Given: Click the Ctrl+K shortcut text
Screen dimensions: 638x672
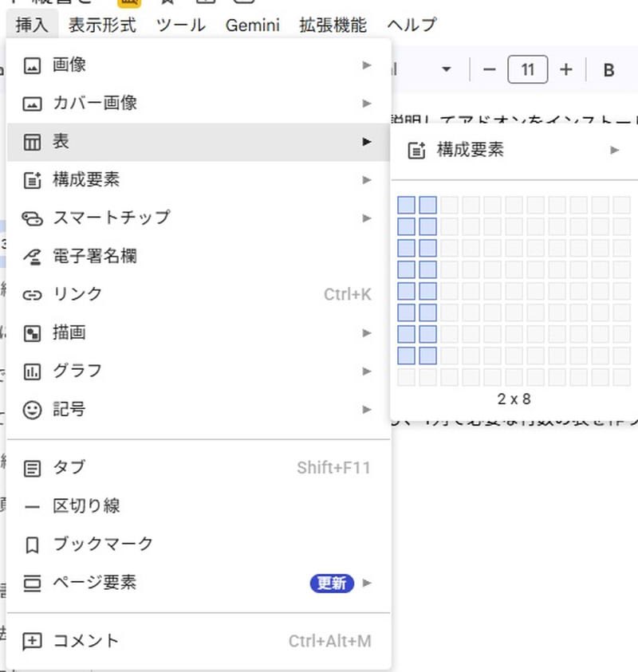Looking at the screenshot, I should tap(348, 295).
